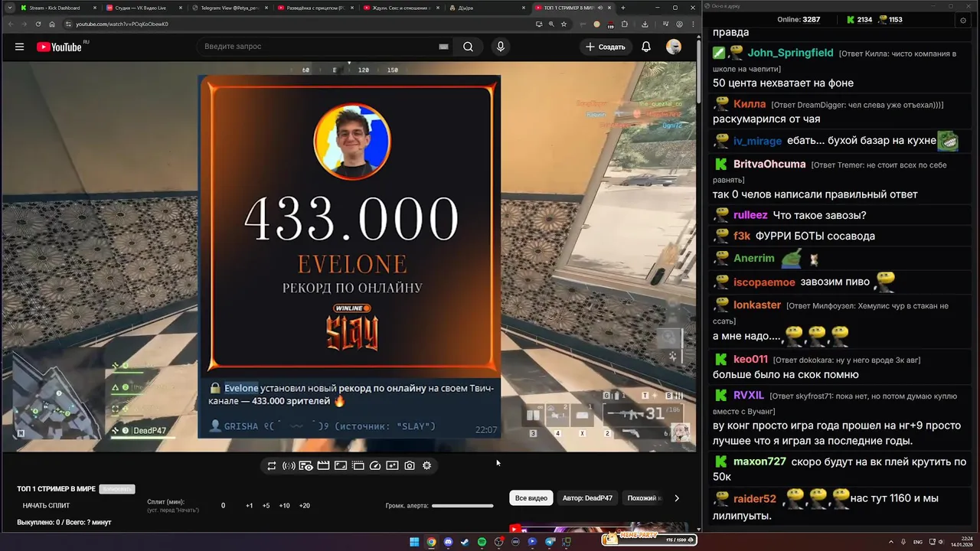Adjust the 'Громк. алерта' volume slider
Screen dimensions: 980x551
pyautogui.click(x=462, y=505)
